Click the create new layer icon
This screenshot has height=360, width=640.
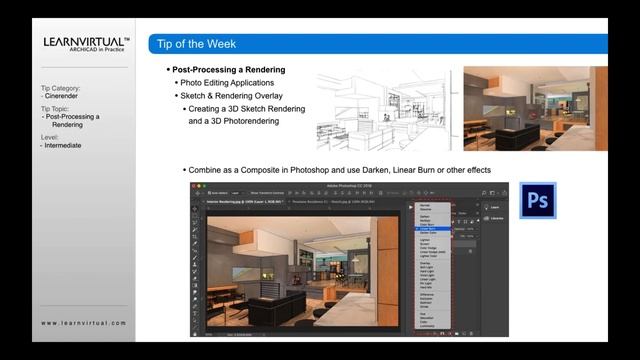tap(464, 333)
